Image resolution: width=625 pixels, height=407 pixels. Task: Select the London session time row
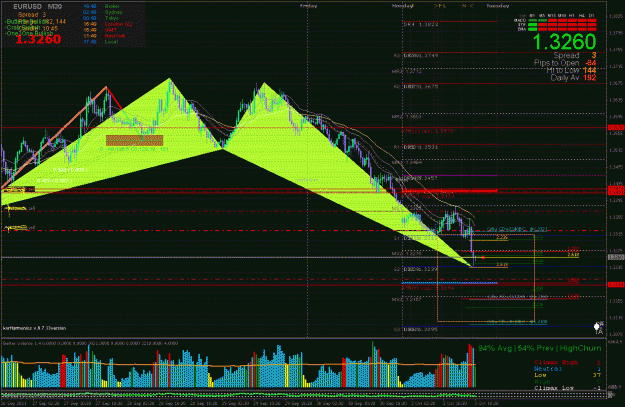point(108,24)
